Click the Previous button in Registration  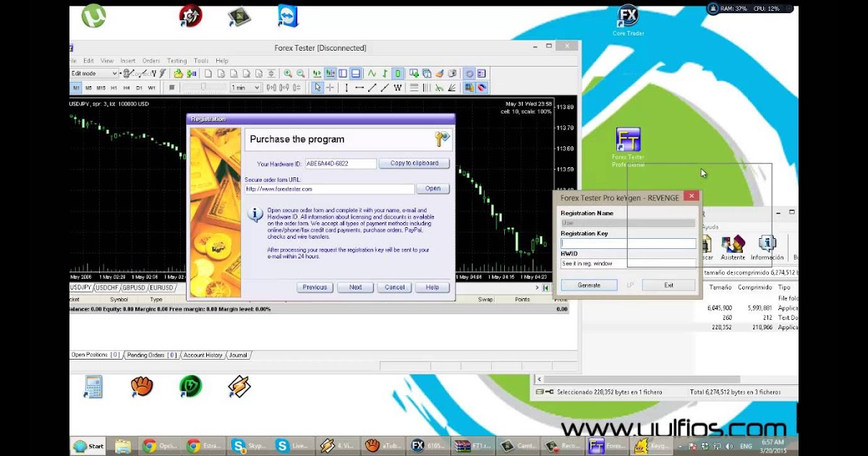(315, 287)
